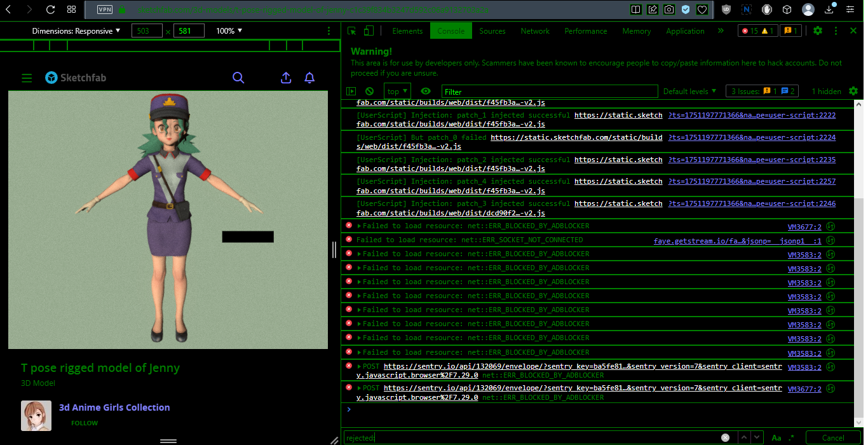Toggle the device toolbar icon
Screen dimensions: 868x445
pyautogui.click(x=369, y=31)
